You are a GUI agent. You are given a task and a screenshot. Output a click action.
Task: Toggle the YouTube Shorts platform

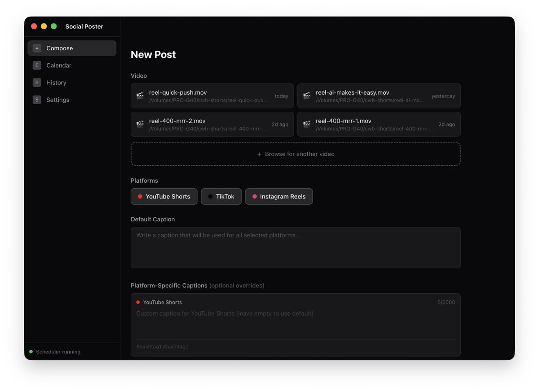click(x=164, y=196)
